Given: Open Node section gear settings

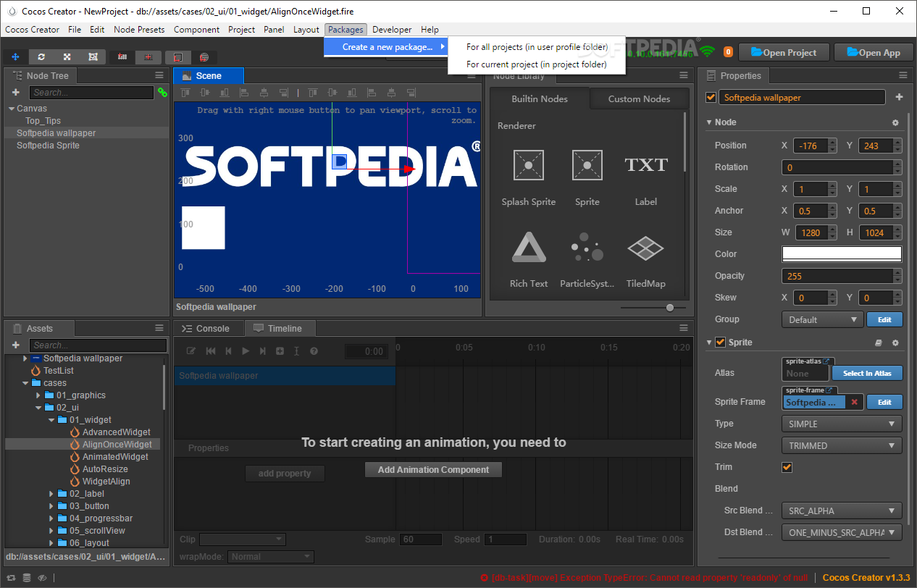Looking at the screenshot, I should (x=895, y=122).
